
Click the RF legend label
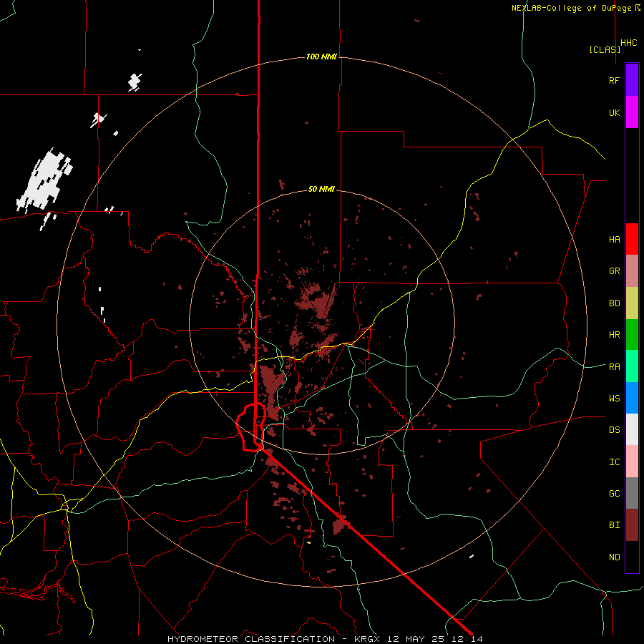click(x=614, y=80)
